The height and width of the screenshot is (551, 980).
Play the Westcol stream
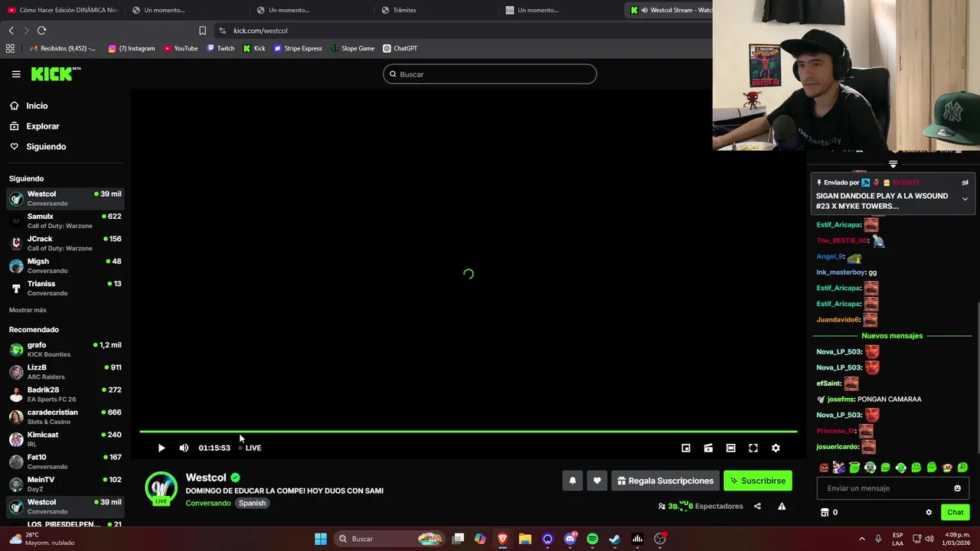tap(162, 448)
